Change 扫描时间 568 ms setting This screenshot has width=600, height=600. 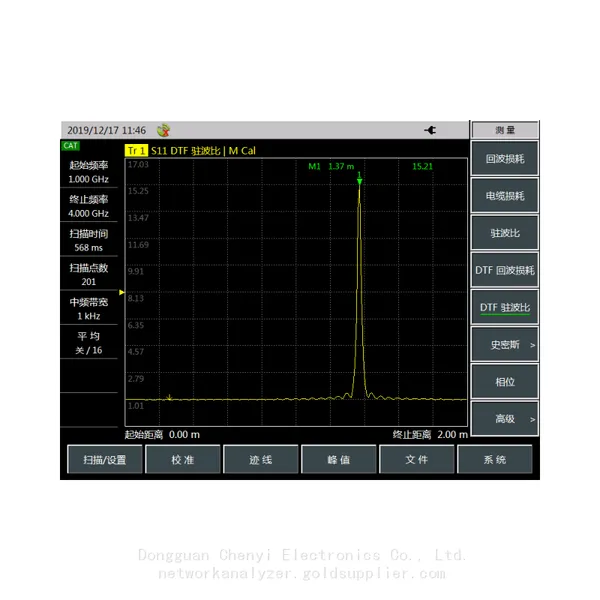point(89,240)
